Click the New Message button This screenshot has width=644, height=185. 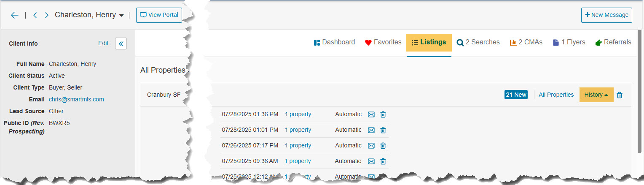[606, 15]
